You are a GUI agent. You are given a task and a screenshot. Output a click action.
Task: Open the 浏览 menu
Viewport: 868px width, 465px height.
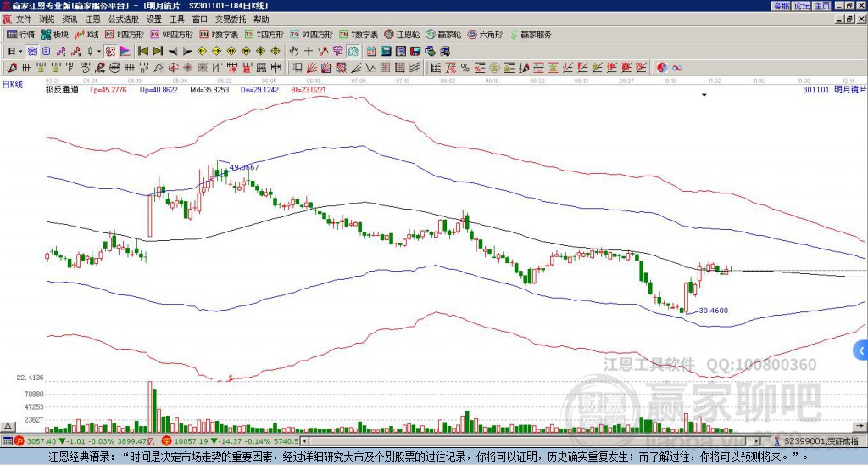coord(47,20)
